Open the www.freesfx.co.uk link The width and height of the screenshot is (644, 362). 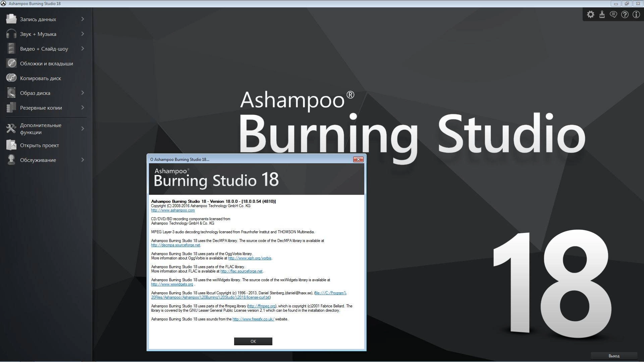point(253,319)
